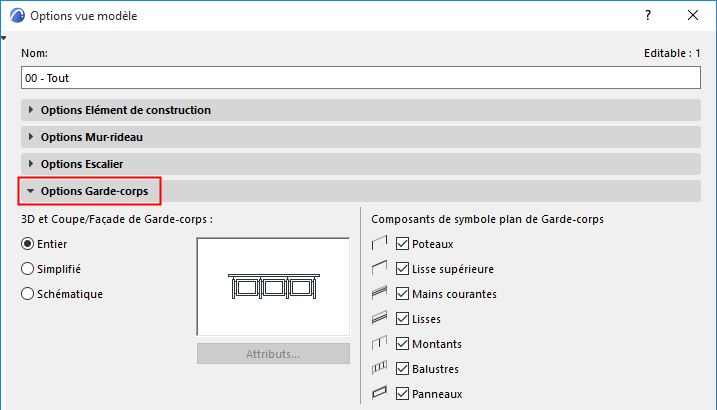The width and height of the screenshot is (717, 410).
Task: Select the Simplifié radio option
Action: (28, 268)
